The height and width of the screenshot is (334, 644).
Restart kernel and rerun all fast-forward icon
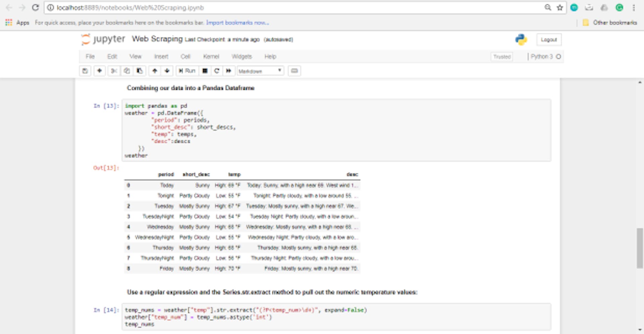click(x=229, y=71)
